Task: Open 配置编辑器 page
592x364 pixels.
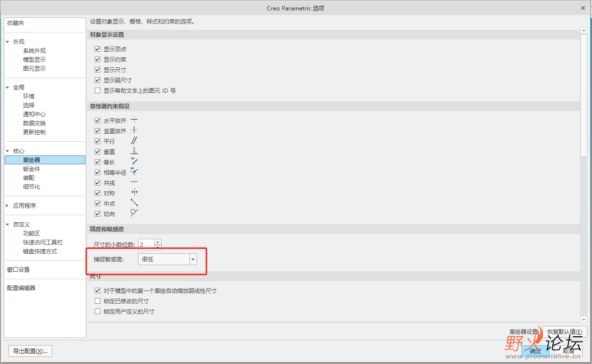Action: (21, 288)
